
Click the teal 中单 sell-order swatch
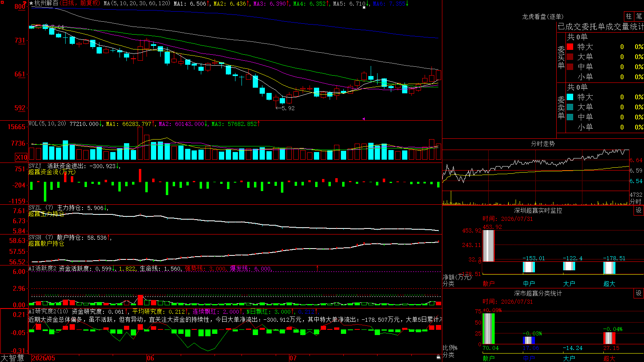coord(570,117)
